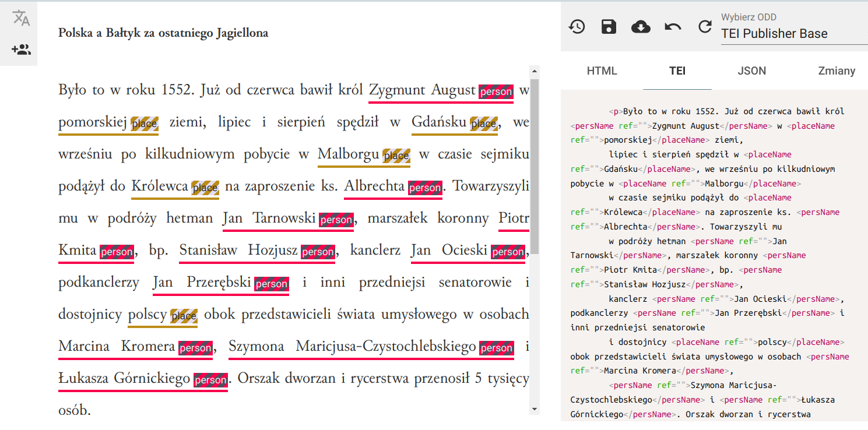
Task: Click the person tag after Jan Tarnowski
Action: (x=336, y=220)
